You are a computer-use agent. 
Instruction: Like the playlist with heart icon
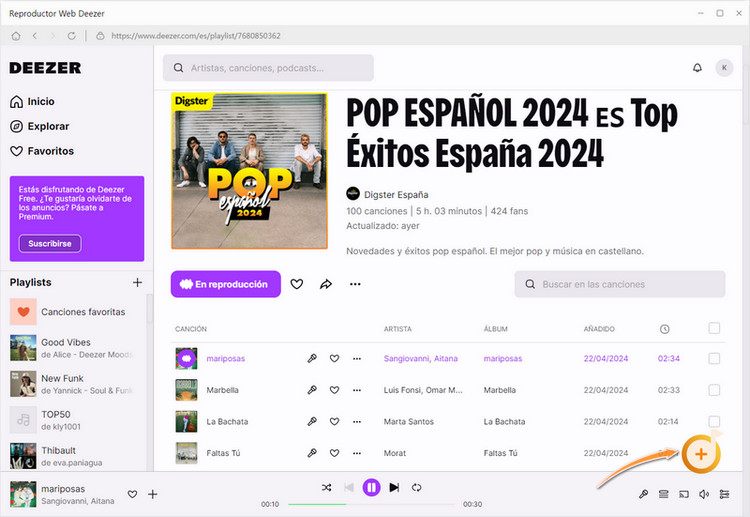point(297,284)
